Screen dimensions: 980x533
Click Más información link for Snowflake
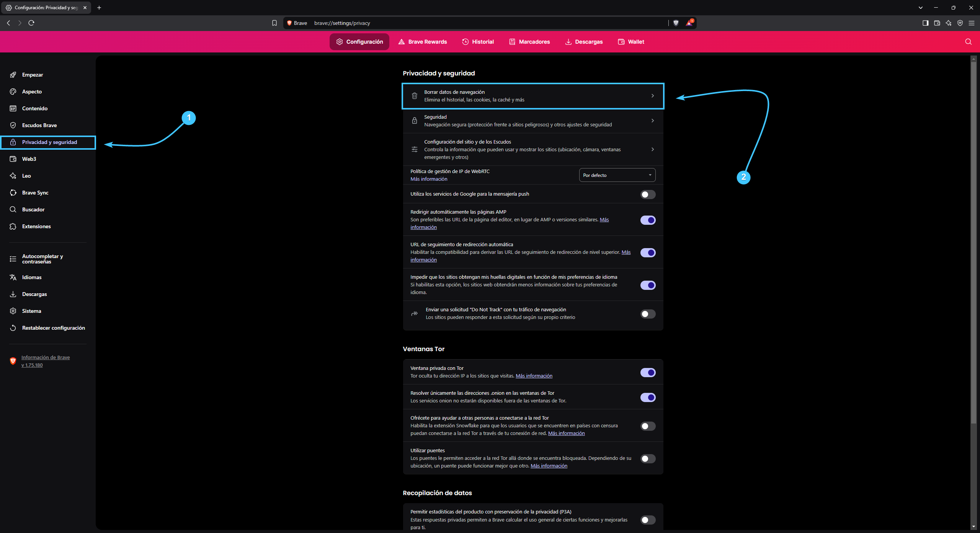[x=566, y=433]
